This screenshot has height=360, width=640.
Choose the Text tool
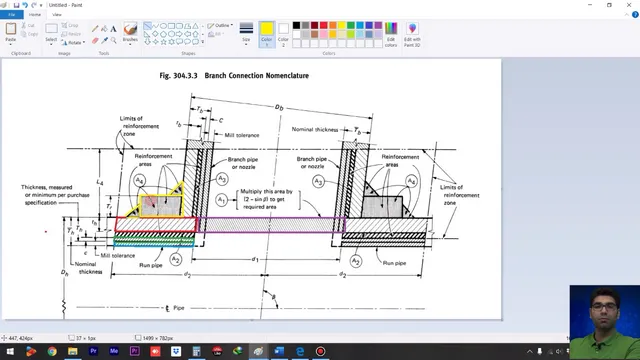(113, 29)
